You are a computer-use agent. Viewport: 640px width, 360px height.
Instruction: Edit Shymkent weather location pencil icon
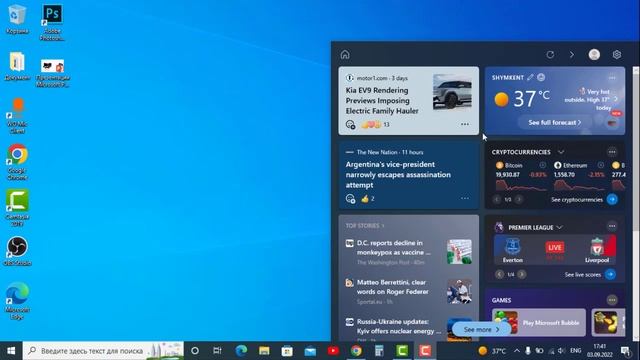pyautogui.click(x=530, y=77)
